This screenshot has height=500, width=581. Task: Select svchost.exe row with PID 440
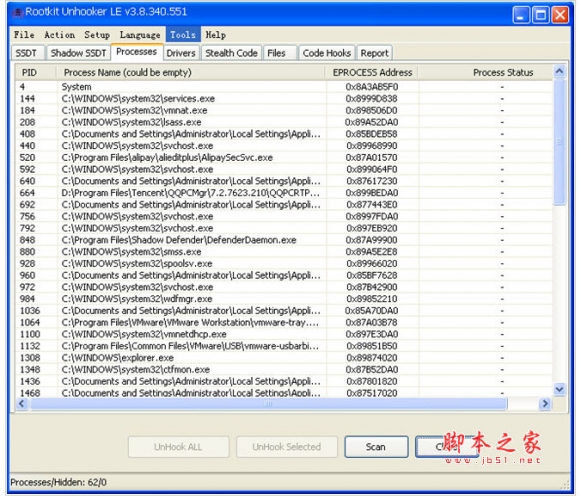coord(284,146)
